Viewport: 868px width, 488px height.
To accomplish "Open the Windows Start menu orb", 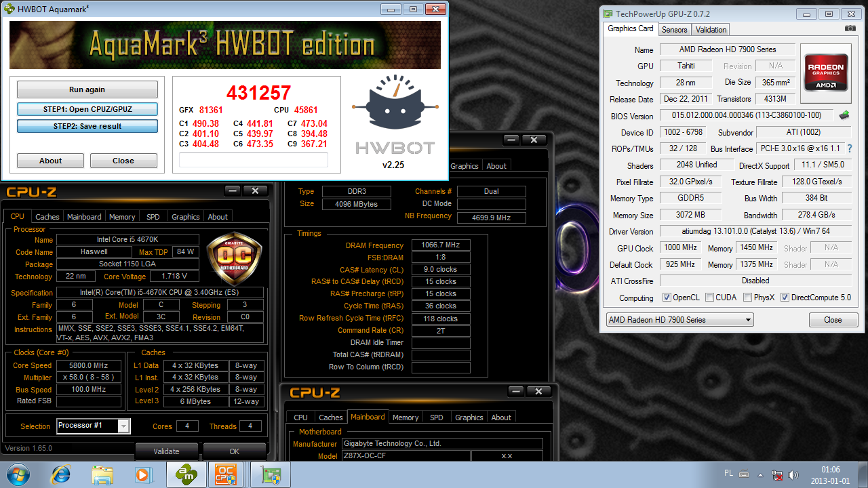I will pyautogui.click(x=17, y=474).
